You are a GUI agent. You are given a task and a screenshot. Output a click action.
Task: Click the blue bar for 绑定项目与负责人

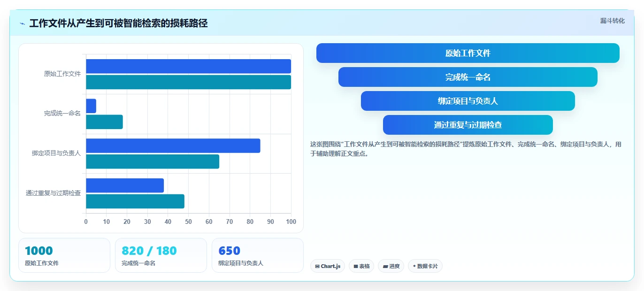173,145
